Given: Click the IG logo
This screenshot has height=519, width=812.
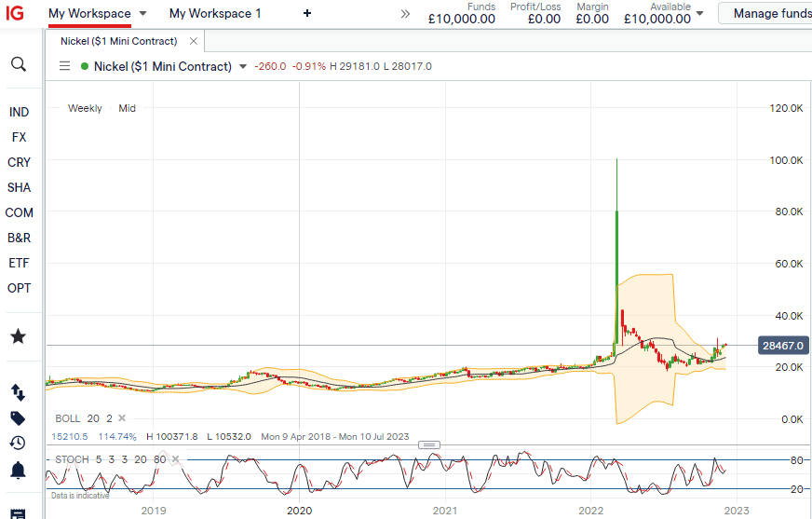Looking at the screenshot, I should [x=15, y=12].
